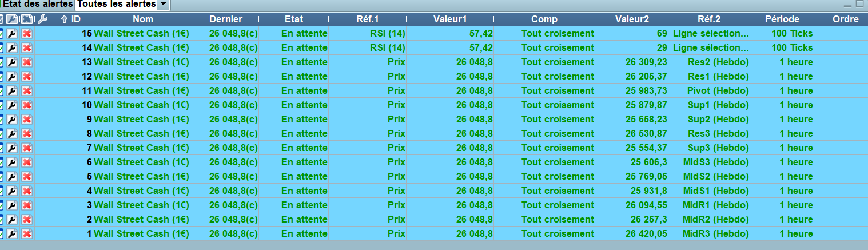The height and width of the screenshot is (250, 868).
Task: Edit alert 15 with its wrench icon
Action: (11, 34)
